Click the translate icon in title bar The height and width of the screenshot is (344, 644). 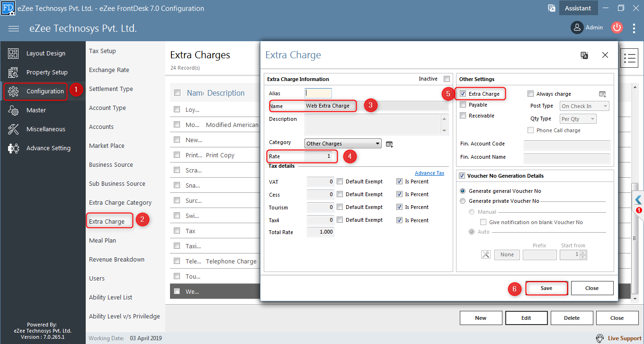click(552, 8)
